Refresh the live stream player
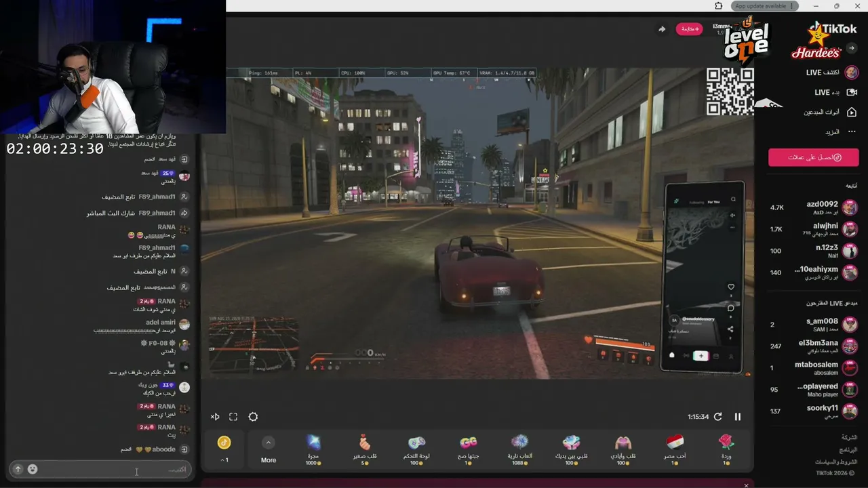 [x=718, y=417]
